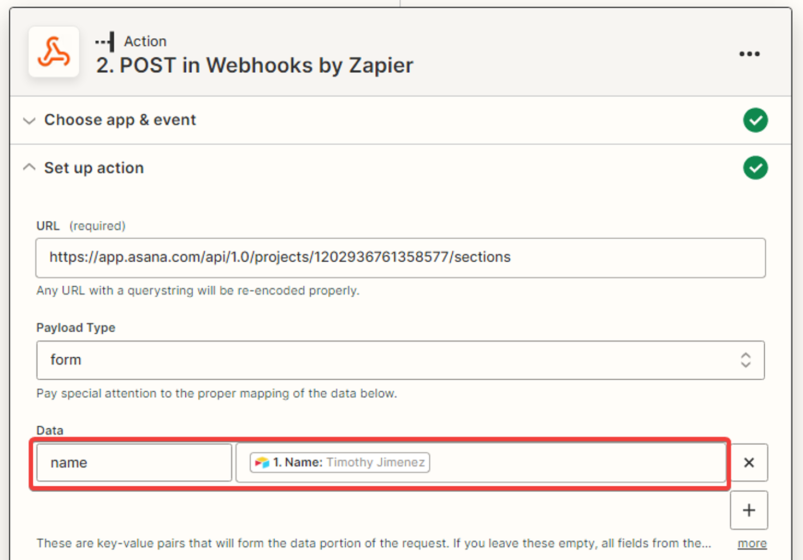Collapse the Set up action chevron
Image resolution: width=803 pixels, height=560 pixels.
29,168
